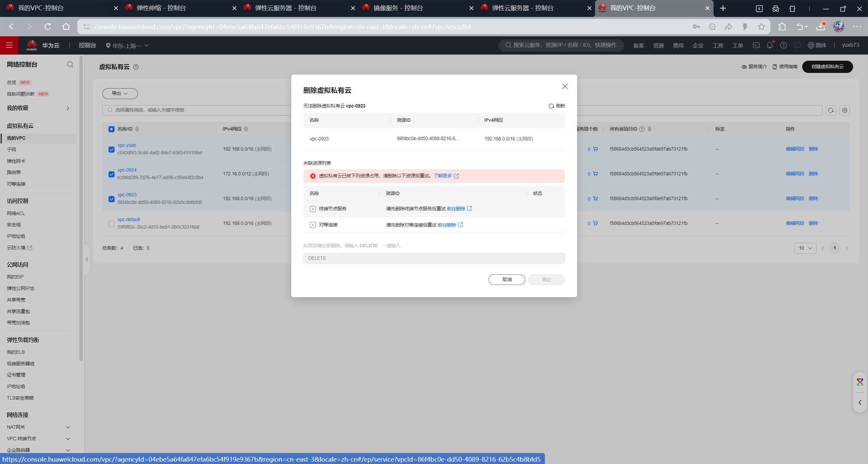This screenshot has width=868, height=464.
Task: Expand the 对等连接 resource row
Action: pos(313,225)
